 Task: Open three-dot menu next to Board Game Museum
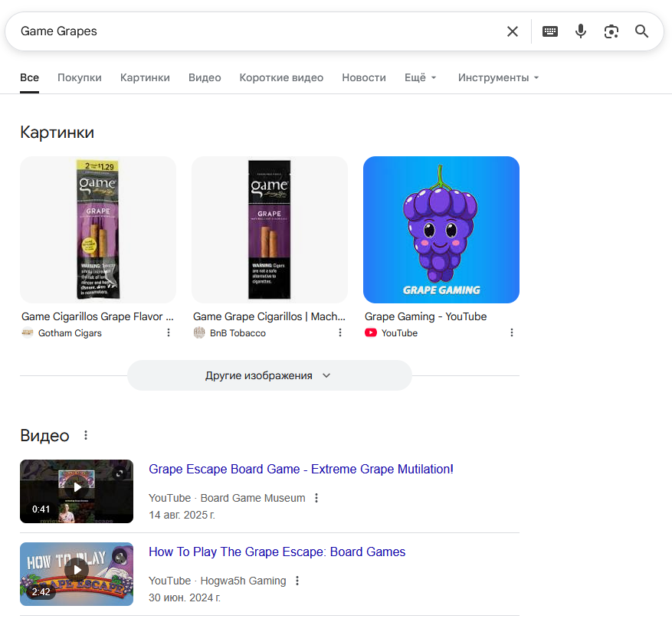(x=316, y=498)
